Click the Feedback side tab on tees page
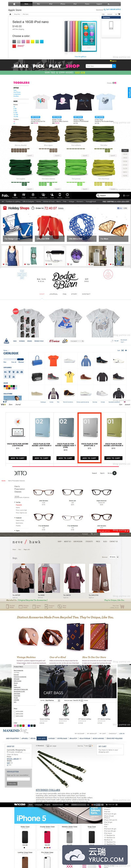Image resolution: width=131 pixels, height=868 pixels. [129, 93]
